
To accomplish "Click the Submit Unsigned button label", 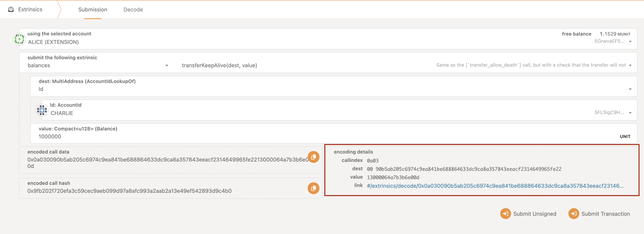I will click(535, 214).
